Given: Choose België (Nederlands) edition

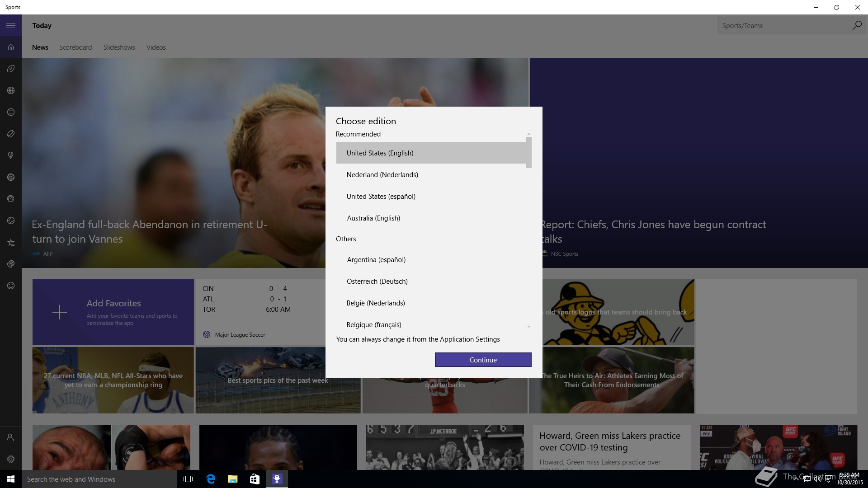Looking at the screenshot, I should (431, 303).
